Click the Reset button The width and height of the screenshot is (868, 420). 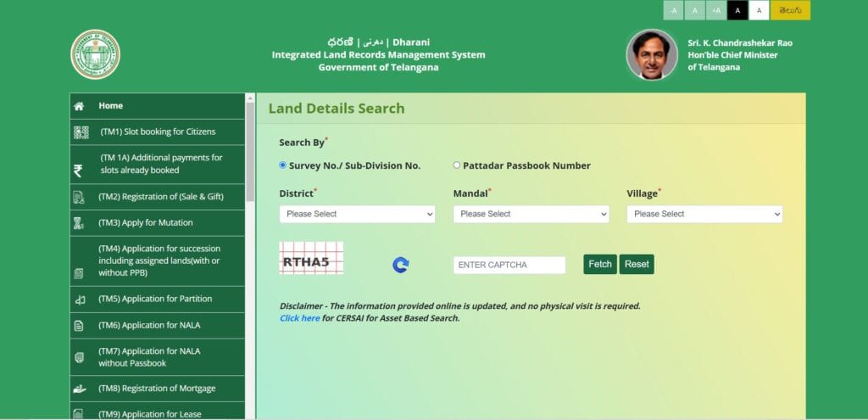[637, 264]
